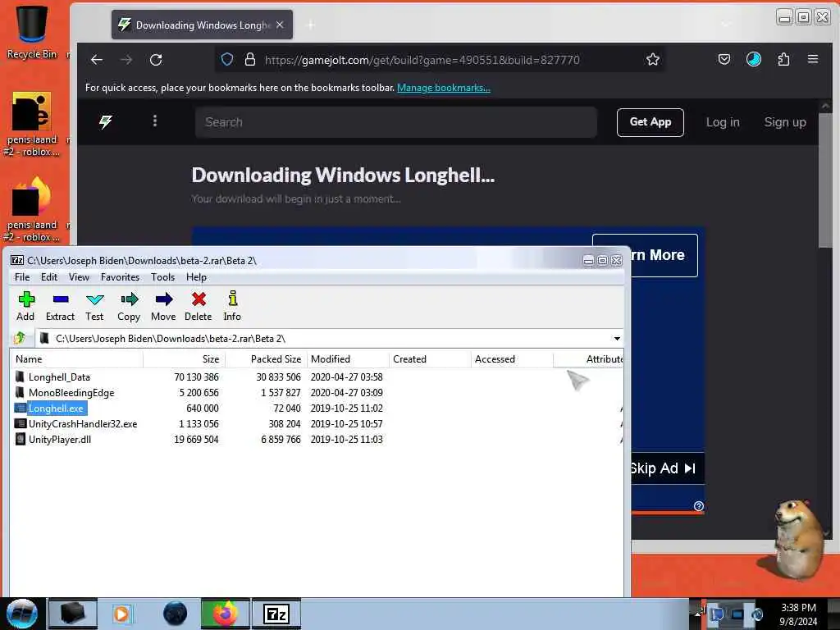The image size is (840, 630).
Task: Bookmark this page with the star icon
Action: [652, 59]
